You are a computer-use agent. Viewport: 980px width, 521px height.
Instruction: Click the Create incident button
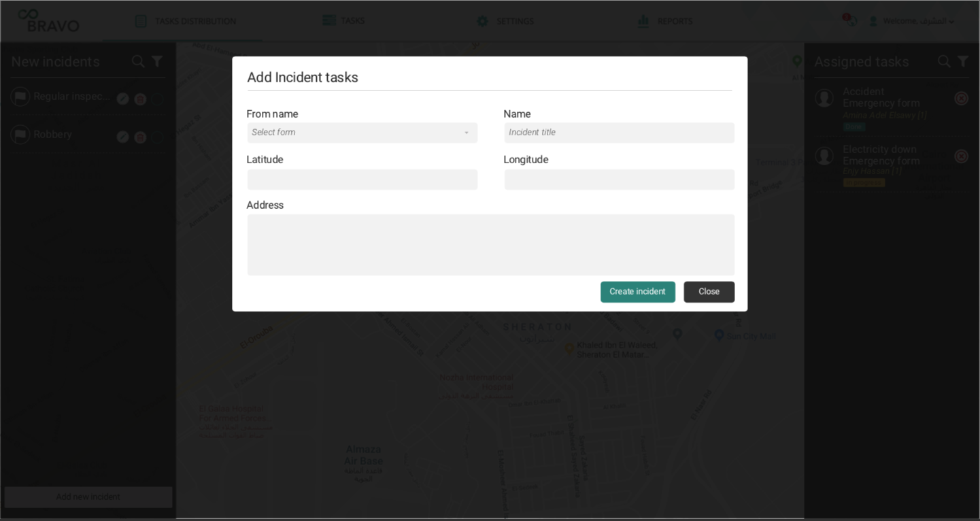point(637,292)
